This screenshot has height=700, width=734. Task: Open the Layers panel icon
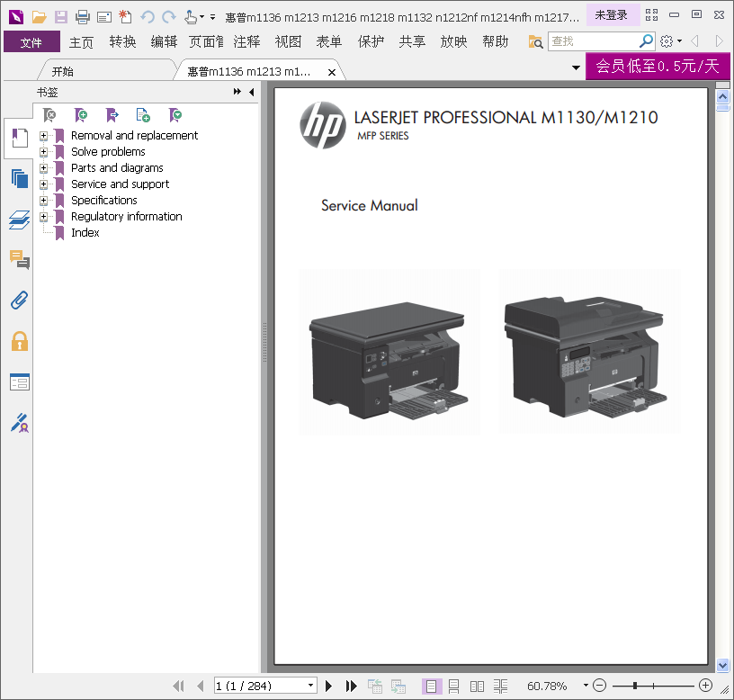19,220
